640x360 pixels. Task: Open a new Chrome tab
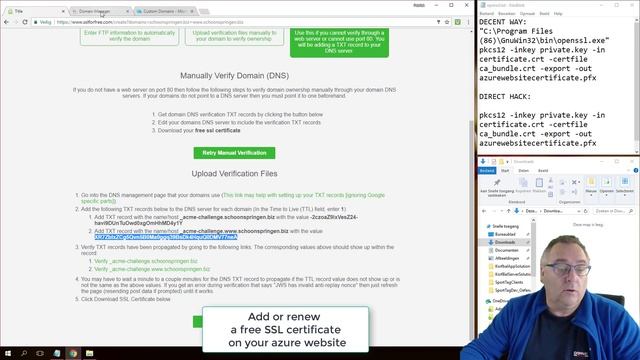coord(204,11)
